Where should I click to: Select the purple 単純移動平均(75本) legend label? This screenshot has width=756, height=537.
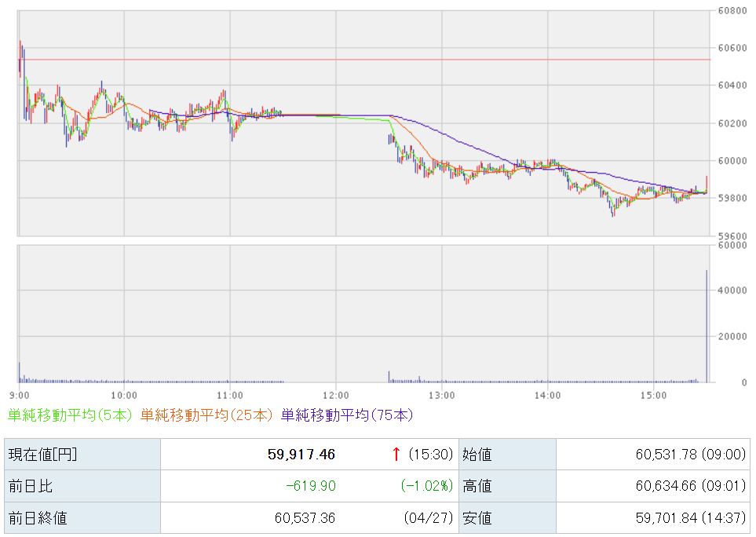pyautogui.click(x=346, y=415)
